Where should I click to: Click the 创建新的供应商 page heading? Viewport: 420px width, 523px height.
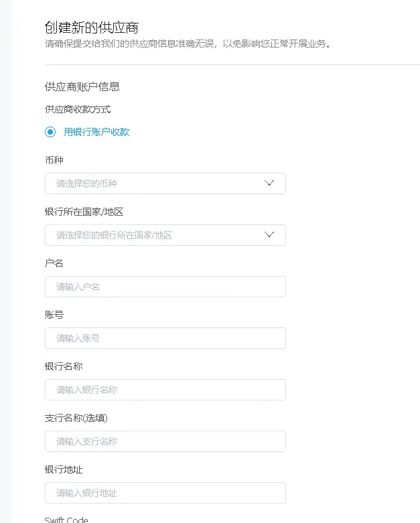[x=92, y=27]
